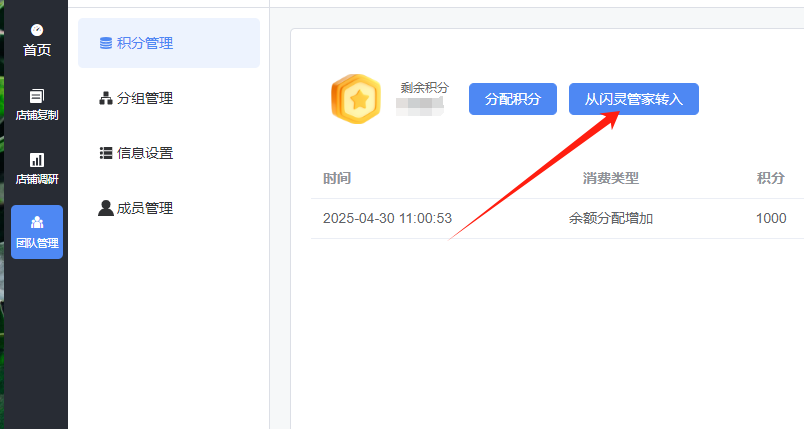Click the 分配积分 button

(513, 99)
